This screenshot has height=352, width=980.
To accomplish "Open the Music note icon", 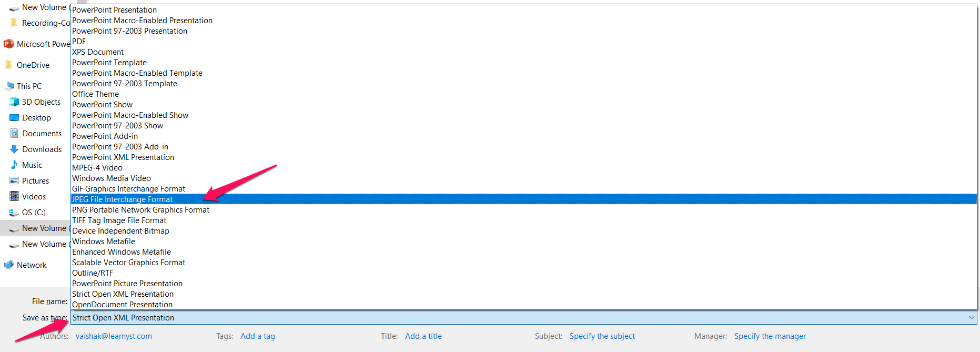I will tap(14, 165).
